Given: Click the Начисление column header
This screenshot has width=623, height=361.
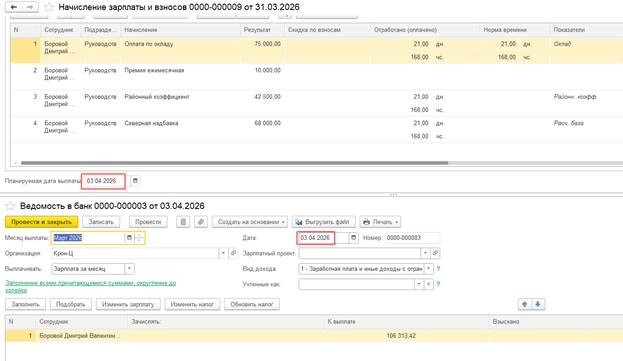Looking at the screenshot, I should tap(180, 30).
